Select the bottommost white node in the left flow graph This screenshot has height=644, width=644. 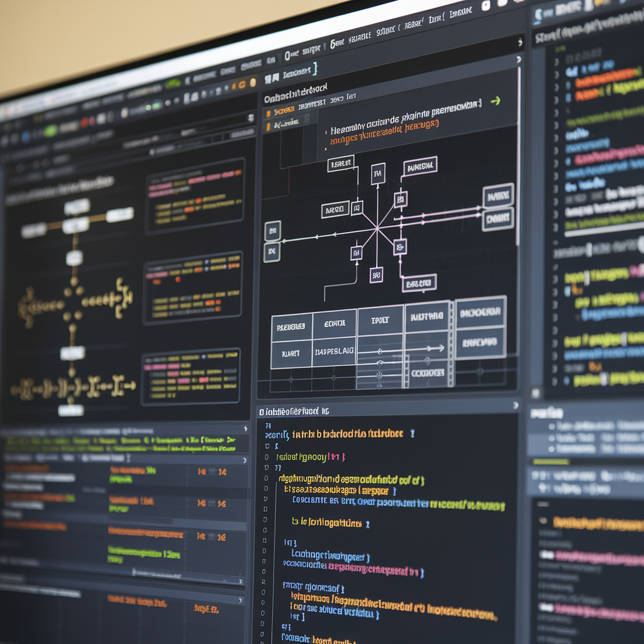[x=71, y=410]
